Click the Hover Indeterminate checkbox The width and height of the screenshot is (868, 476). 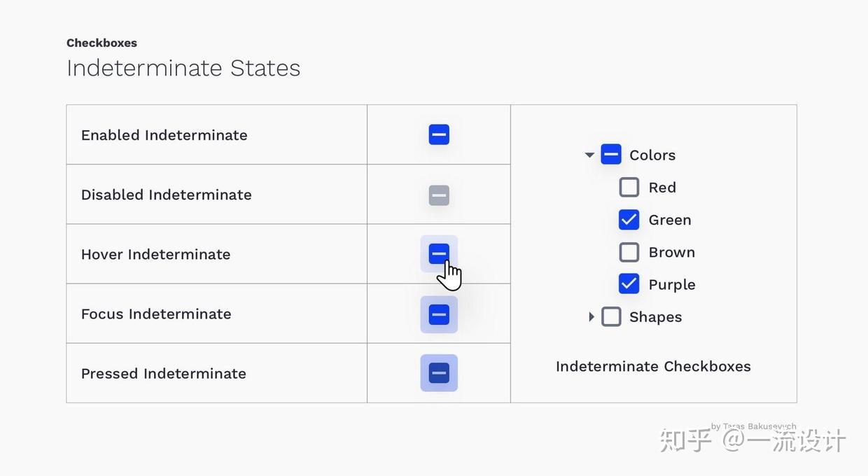(439, 253)
